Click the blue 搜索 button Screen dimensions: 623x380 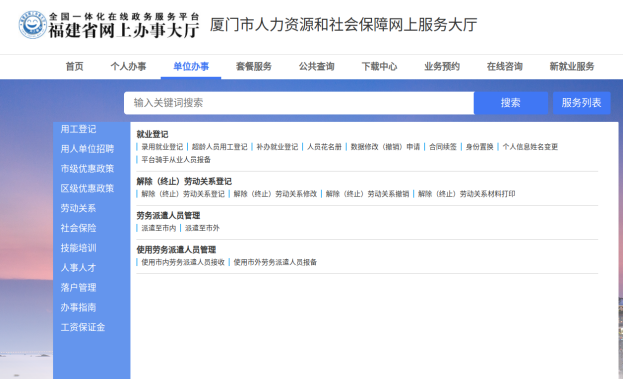[x=511, y=103]
